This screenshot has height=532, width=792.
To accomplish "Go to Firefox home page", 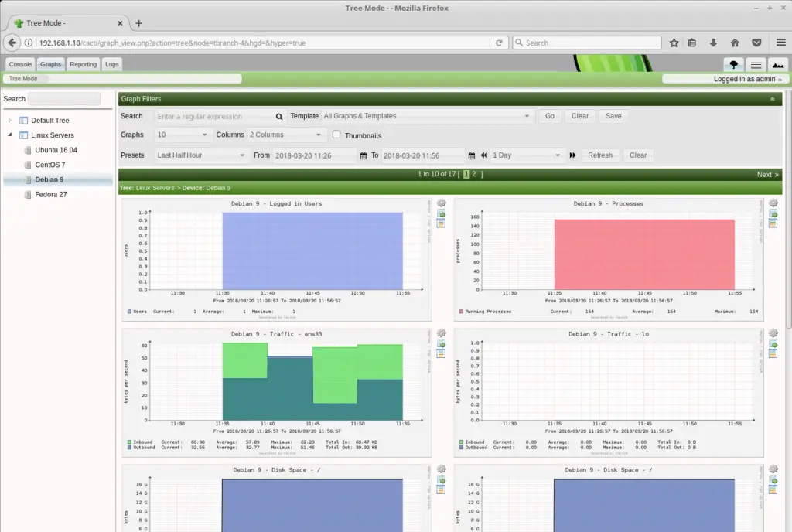I will point(735,43).
